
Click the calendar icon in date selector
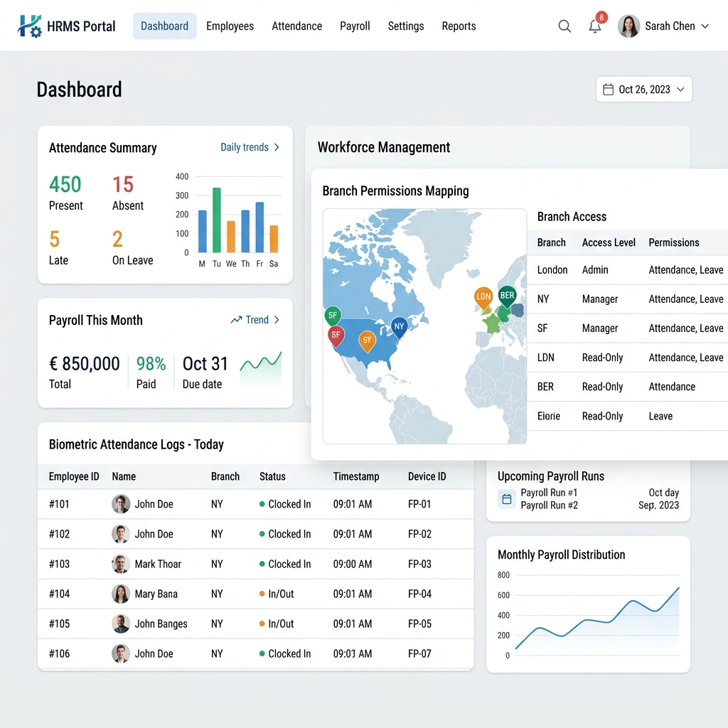(608, 89)
